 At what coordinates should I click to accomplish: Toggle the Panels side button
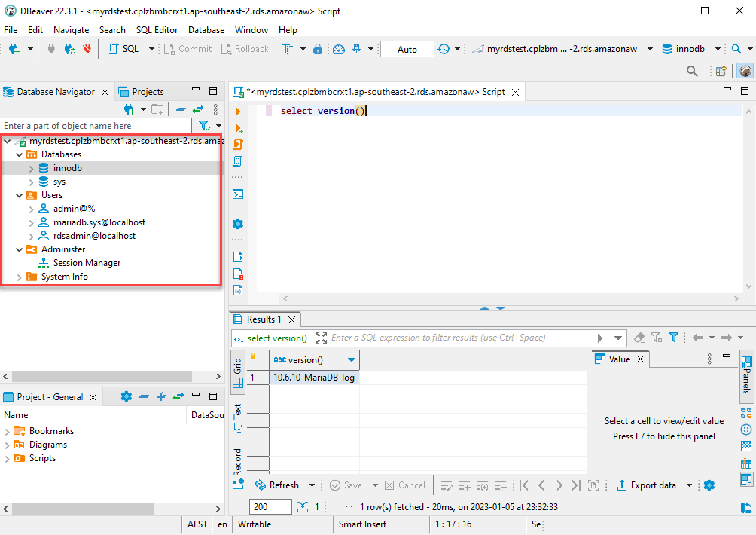pos(746,376)
